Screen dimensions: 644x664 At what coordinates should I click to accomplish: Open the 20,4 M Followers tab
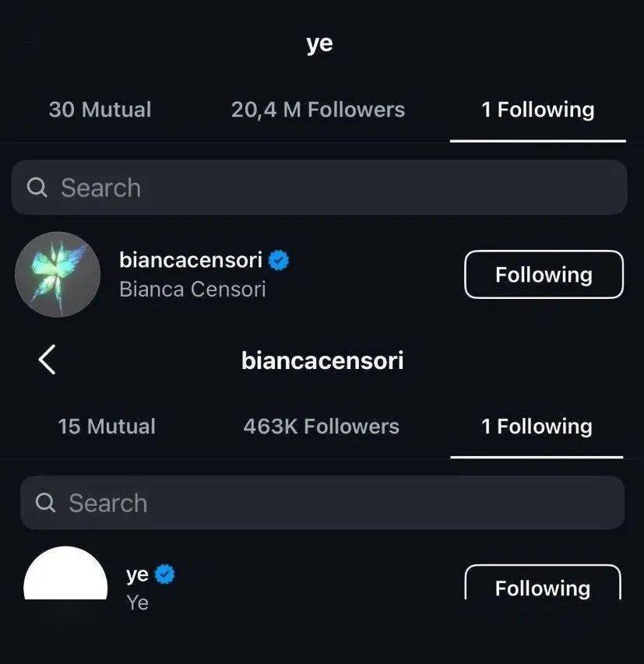point(318,110)
